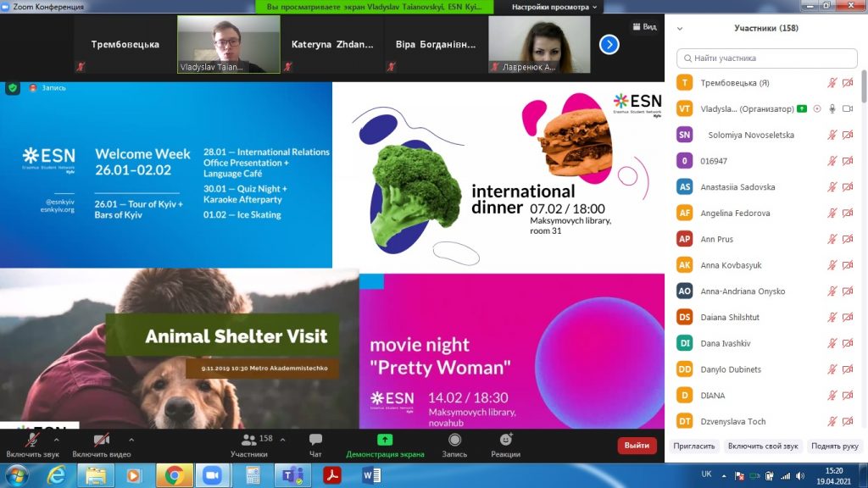The width and height of the screenshot is (868, 488).
Task: Click the AS avatar for Anastasiia Sadovska
Action: pyautogui.click(x=685, y=187)
